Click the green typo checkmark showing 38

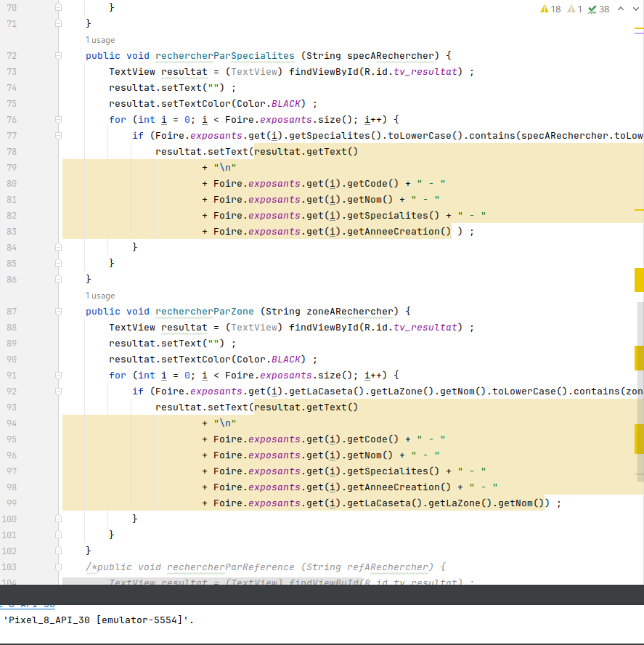(x=598, y=9)
